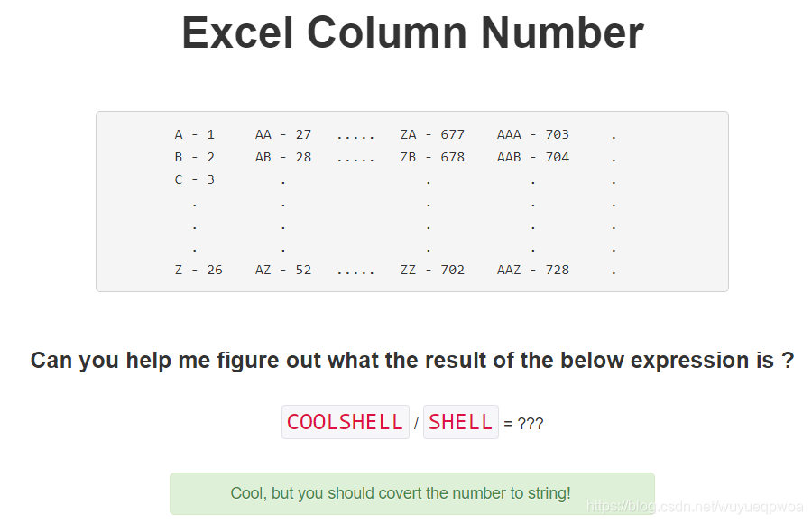
Task: Click the green 'Cool, but you should covert' alert
Action: (x=412, y=493)
